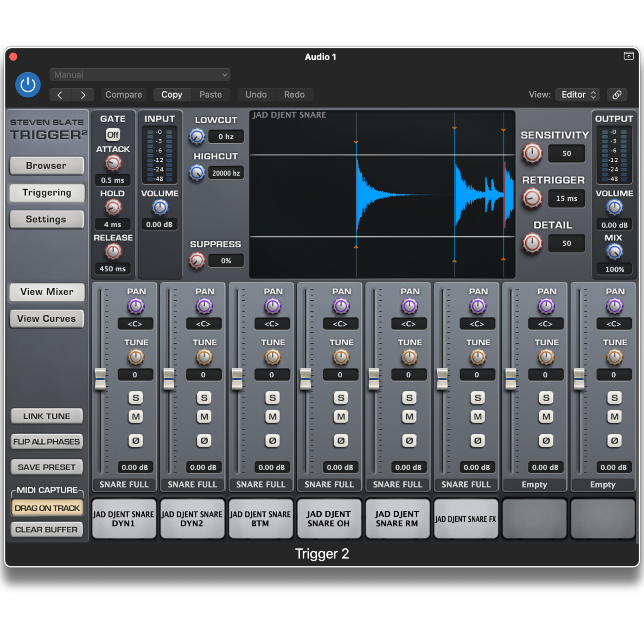Click the TUNE knob on BTM channel
The width and height of the screenshot is (644, 644).
[273, 357]
